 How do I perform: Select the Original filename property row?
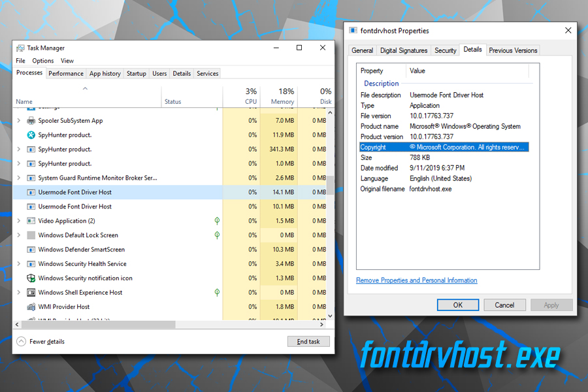pyautogui.click(x=444, y=189)
